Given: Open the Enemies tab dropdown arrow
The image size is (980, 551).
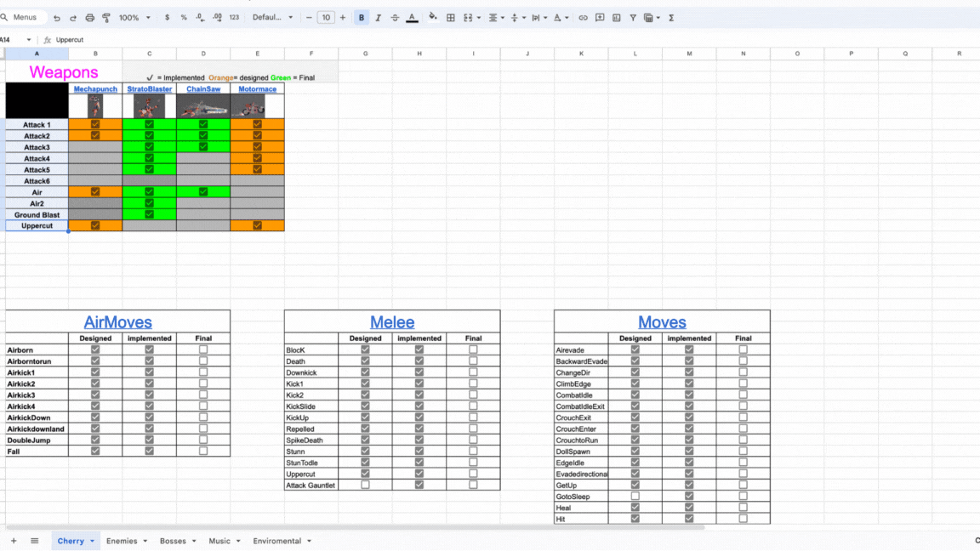Looking at the screenshot, I should [x=145, y=541].
